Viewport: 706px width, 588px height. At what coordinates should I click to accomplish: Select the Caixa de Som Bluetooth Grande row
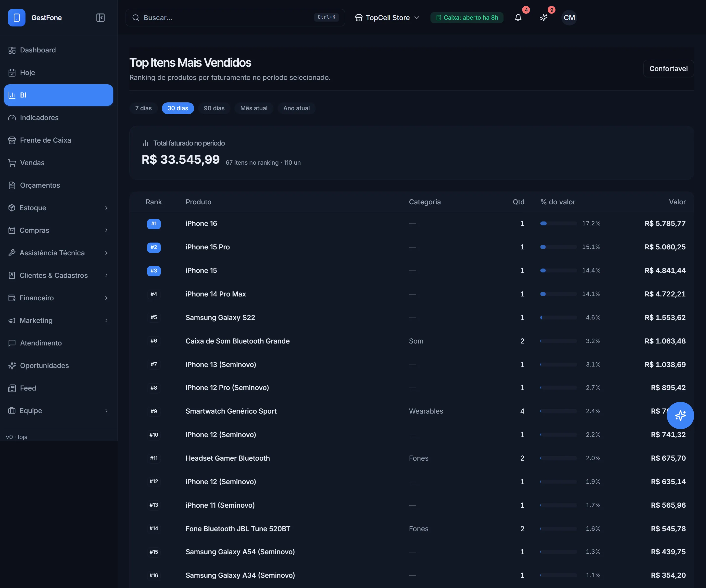412,341
